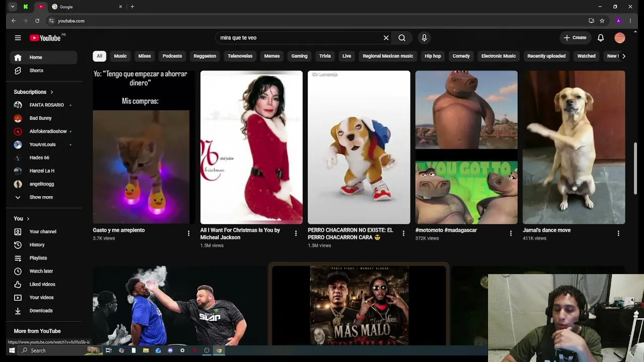Play the PERRO CHACARRON dog thumbnail
Screen dimensions: 644x362
pyautogui.click(x=359, y=147)
